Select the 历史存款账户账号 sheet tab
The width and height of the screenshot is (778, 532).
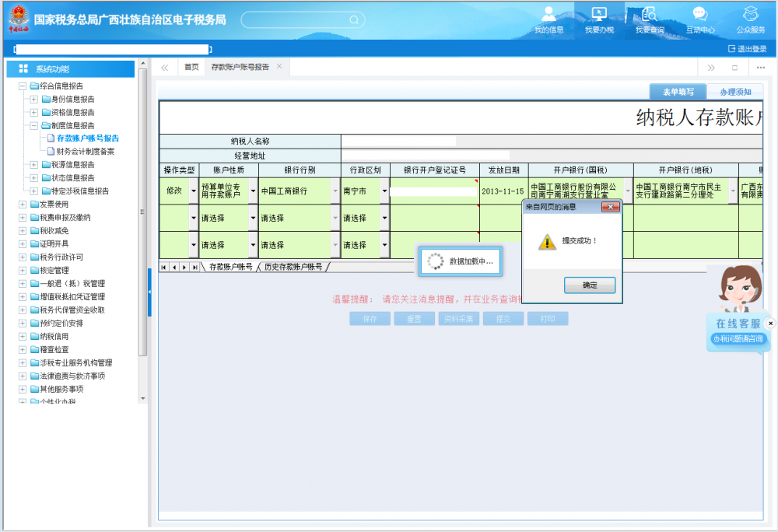[293, 268]
